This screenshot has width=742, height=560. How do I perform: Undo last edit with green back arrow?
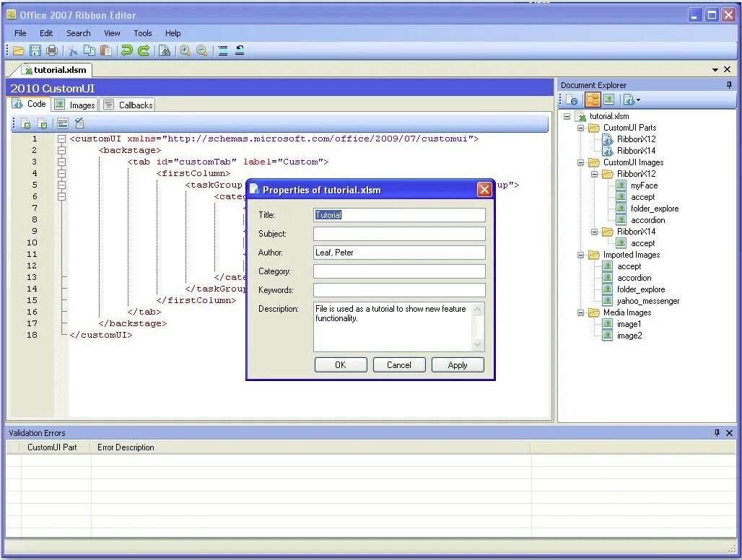(126, 50)
